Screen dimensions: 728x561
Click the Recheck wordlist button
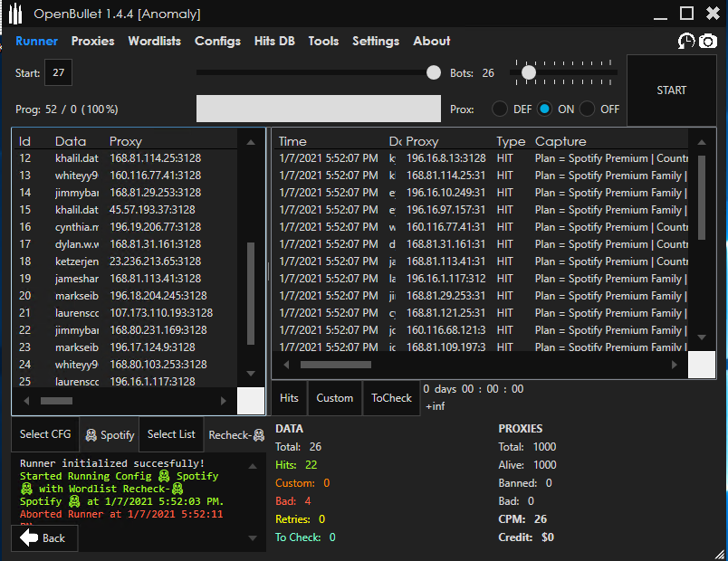235,434
